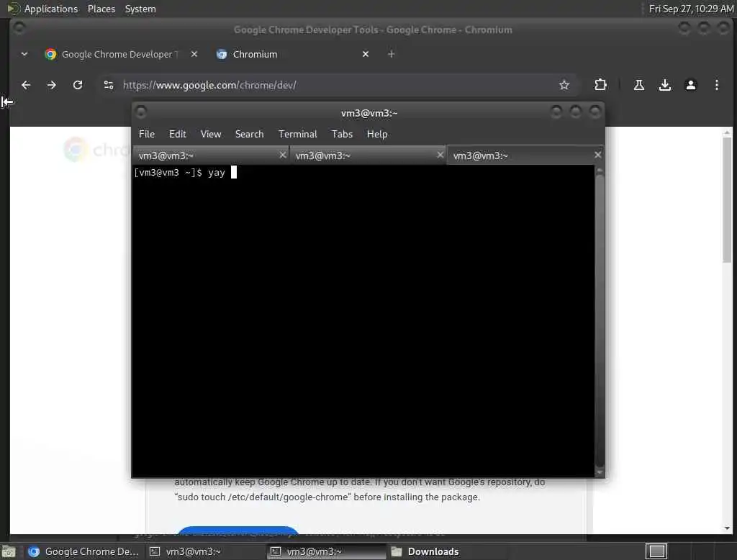The height and width of the screenshot is (560, 737).
Task: Open the Extensions puzzle icon in Chromium
Action: [600, 85]
